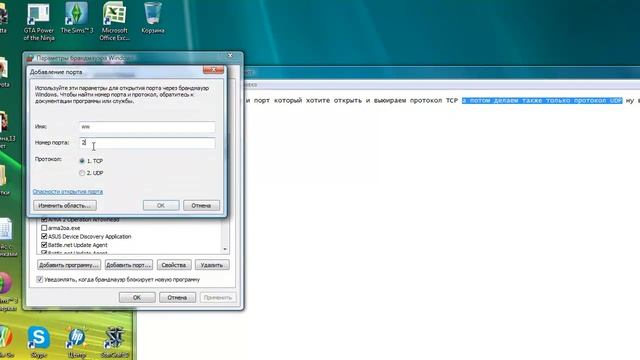
Task: Click the 'Добавить порт...' button
Action: (x=129, y=265)
